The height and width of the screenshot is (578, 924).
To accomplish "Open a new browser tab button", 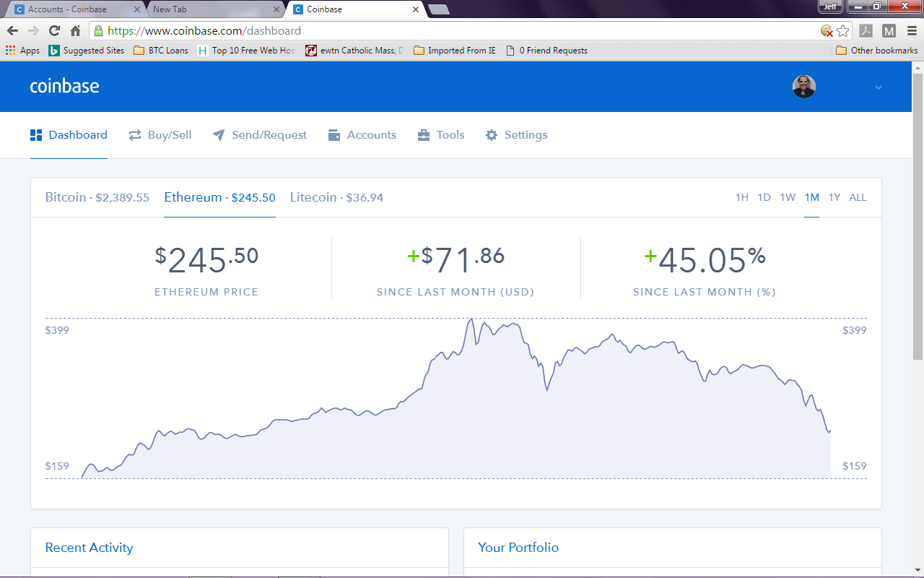I will click(439, 9).
